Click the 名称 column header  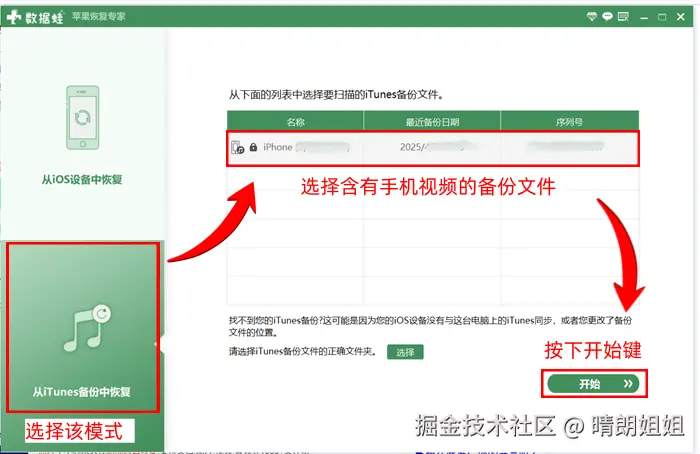click(295, 121)
